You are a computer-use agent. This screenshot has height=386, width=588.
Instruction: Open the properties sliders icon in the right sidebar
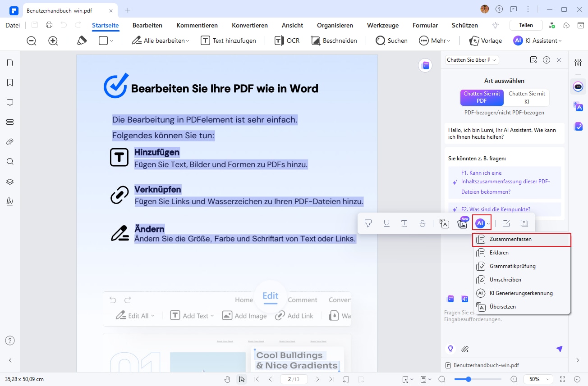578,63
